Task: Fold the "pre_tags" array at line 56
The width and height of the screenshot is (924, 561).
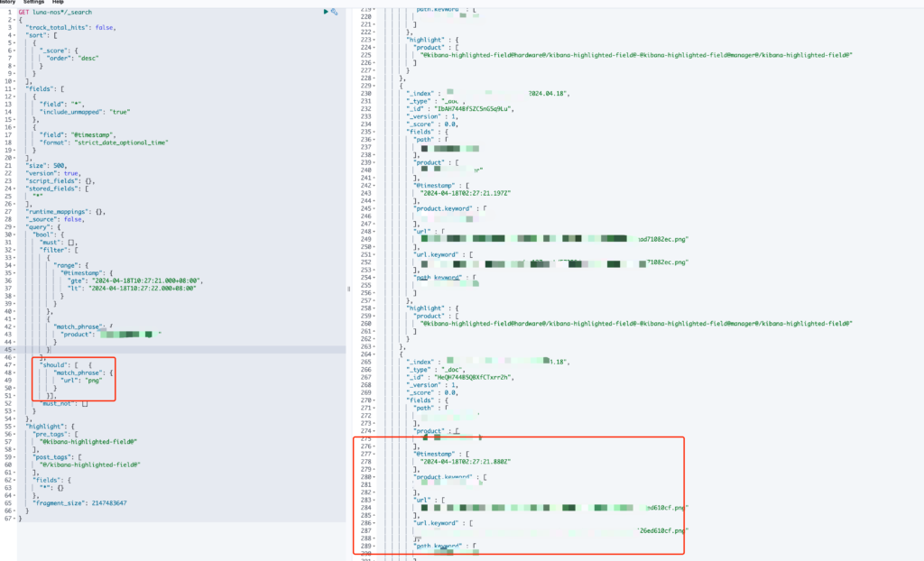Action: click(14, 434)
